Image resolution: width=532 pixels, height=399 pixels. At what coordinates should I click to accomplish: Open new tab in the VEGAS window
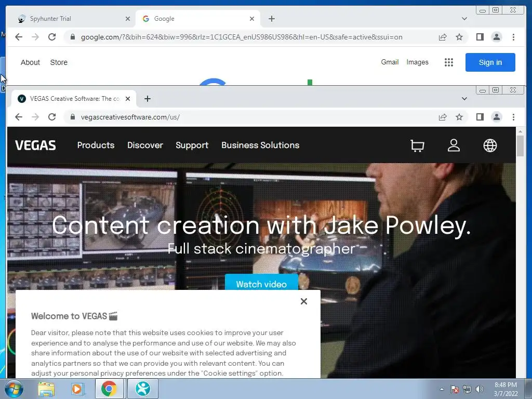click(x=147, y=99)
